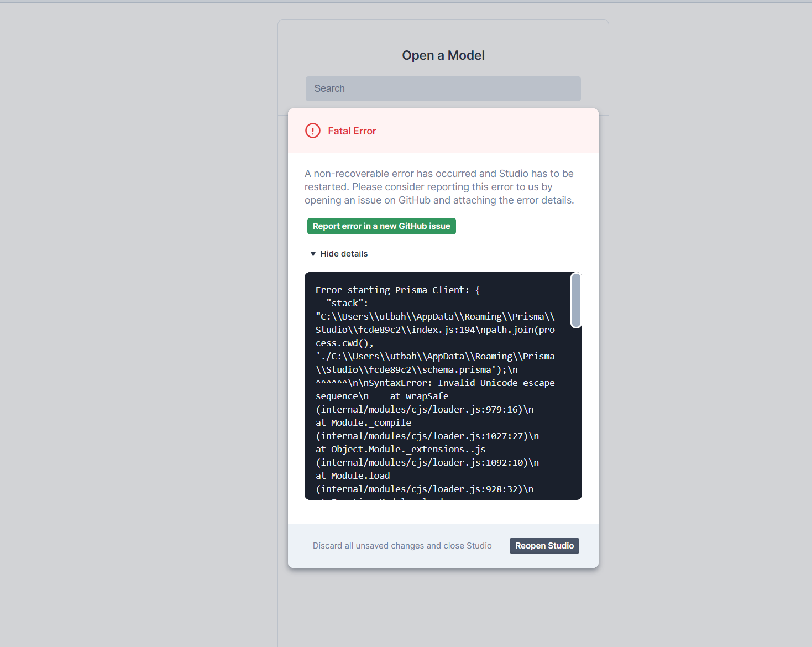This screenshot has width=812, height=647.
Task: Click Hide details to hide the stack trace
Action: click(x=344, y=253)
